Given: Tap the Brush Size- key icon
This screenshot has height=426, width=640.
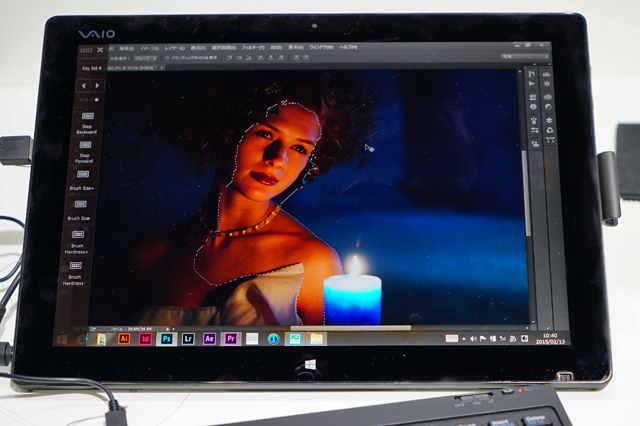Looking at the screenshot, I should pos(80,204).
